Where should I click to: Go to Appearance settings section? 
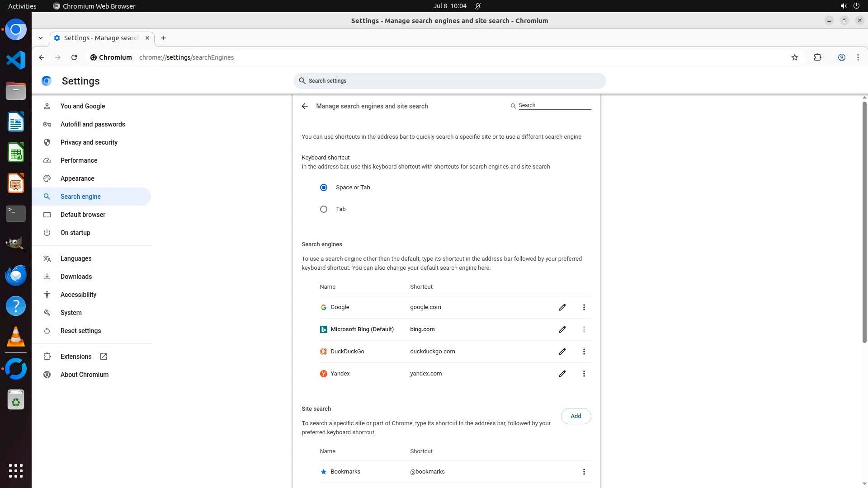tap(77, 178)
